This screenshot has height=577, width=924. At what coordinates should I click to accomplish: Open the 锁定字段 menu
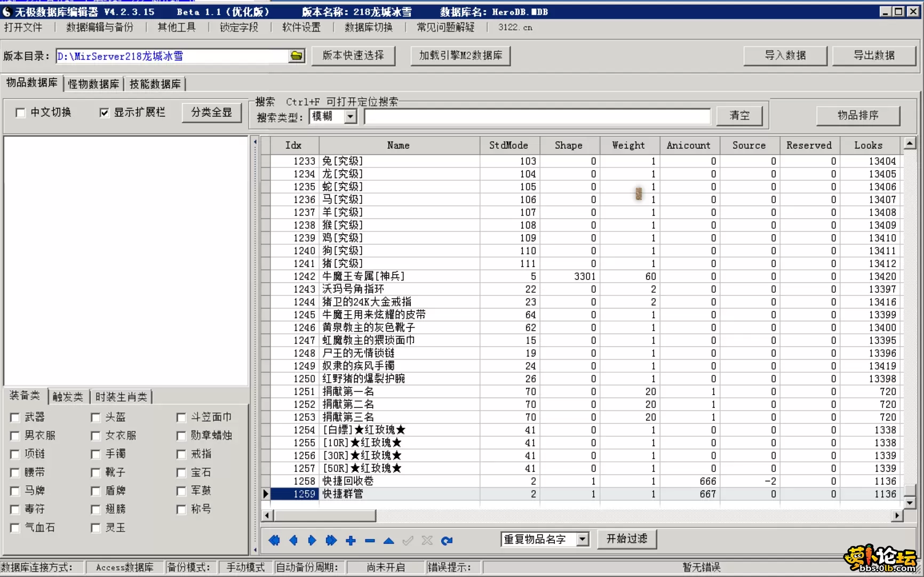coord(239,27)
